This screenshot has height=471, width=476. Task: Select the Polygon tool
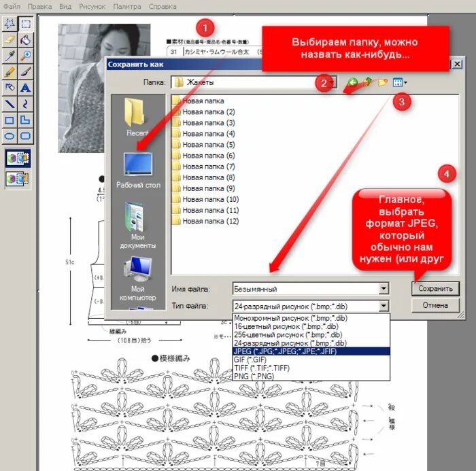pyautogui.click(x=26, y=120)
